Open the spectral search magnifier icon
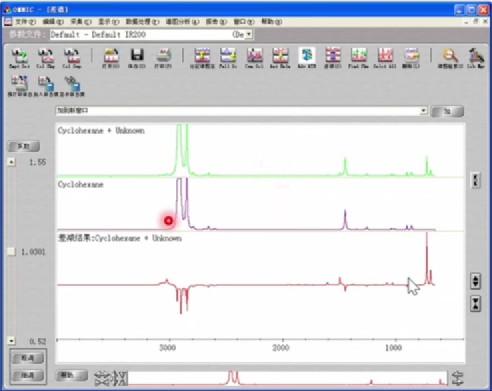Viewport: 492px width, 391px height. click(x=450, y=58)
